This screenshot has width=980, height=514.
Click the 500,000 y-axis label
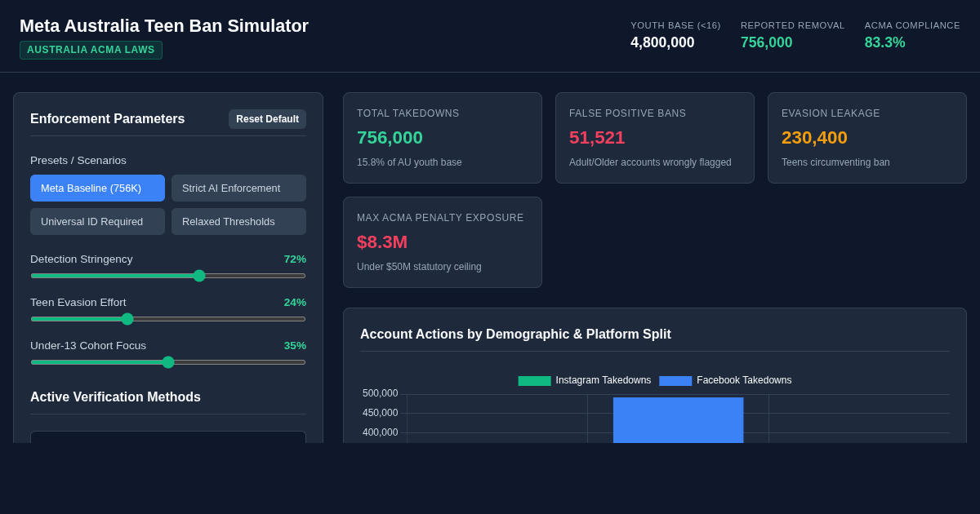[x=381, y=393]
